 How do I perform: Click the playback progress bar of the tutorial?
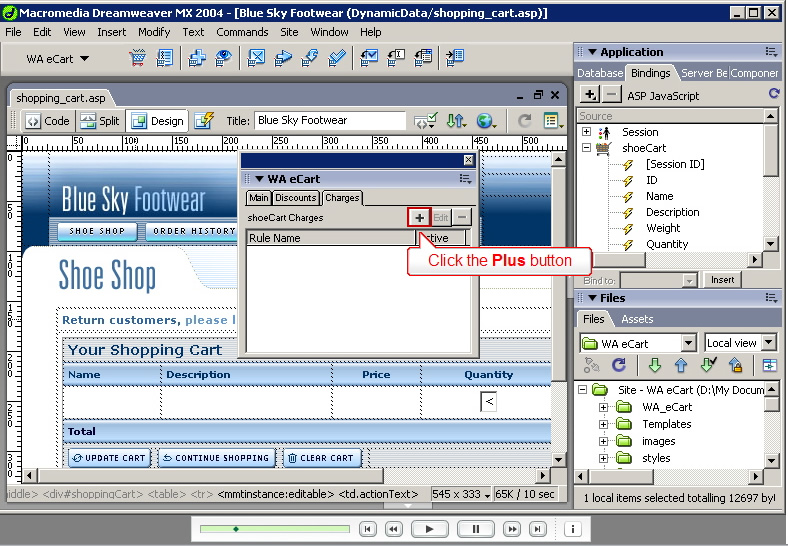point(275,529)
